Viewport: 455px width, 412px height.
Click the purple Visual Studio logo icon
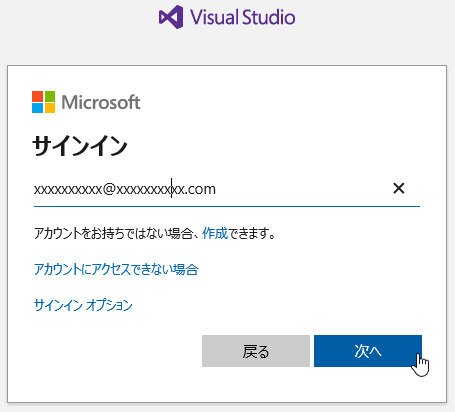click(171, 17)
